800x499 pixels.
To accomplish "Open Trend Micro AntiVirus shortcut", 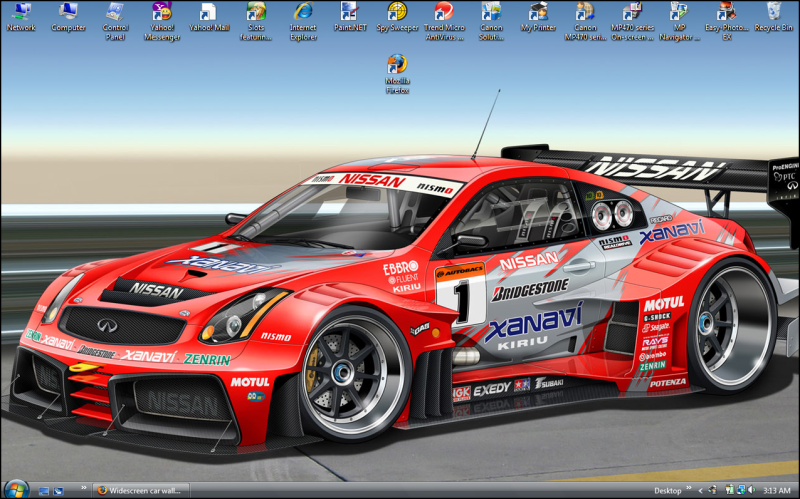I will tap(444, 13).
